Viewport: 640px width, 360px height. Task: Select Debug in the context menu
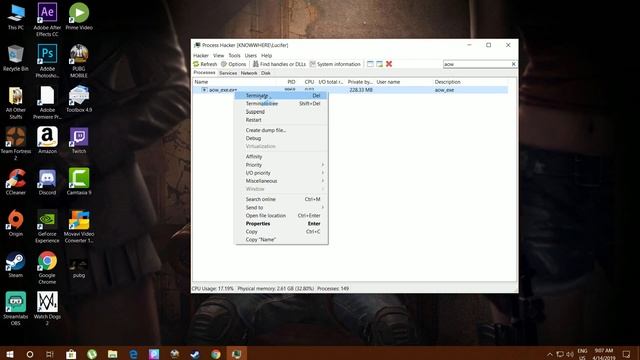coord(281,138)
